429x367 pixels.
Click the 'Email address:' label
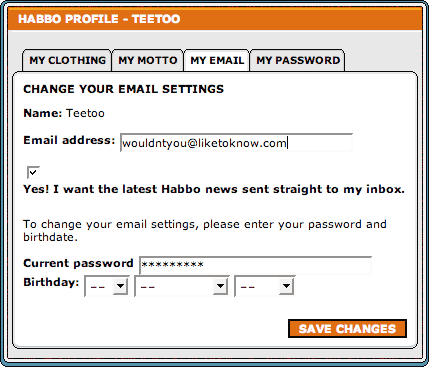point(69,140)
